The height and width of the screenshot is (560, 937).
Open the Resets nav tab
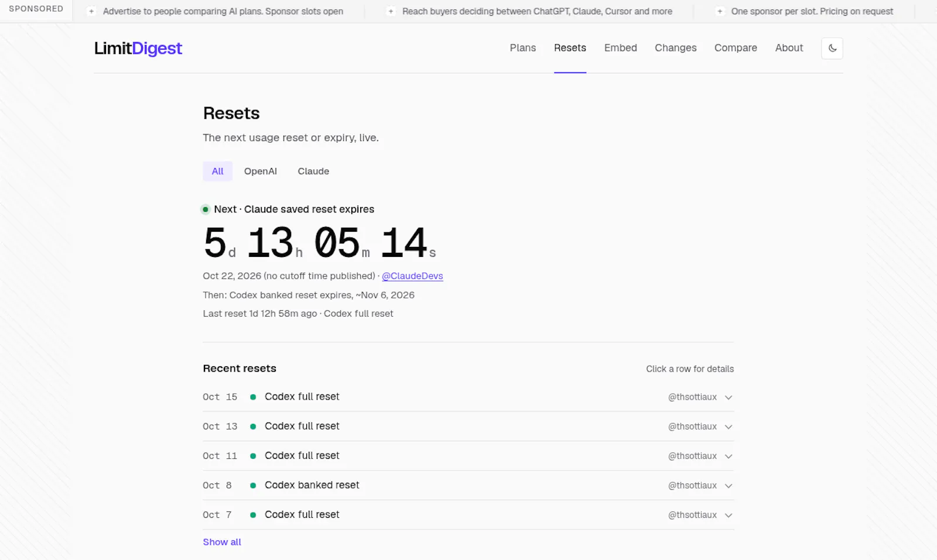coord(570,48)
